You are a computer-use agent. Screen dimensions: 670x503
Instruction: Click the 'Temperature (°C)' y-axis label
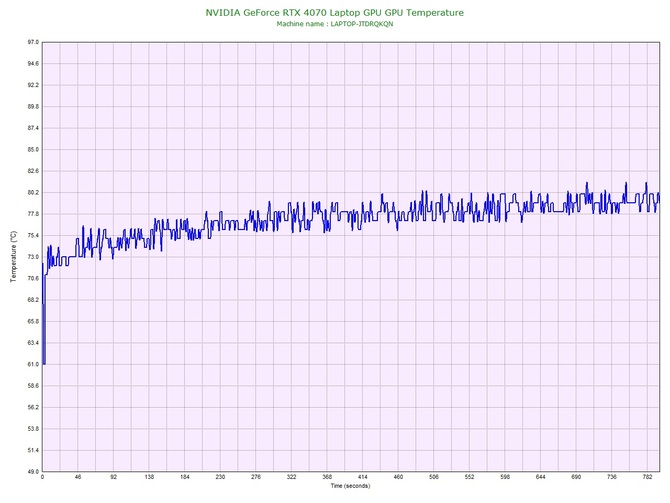(14, 256)
